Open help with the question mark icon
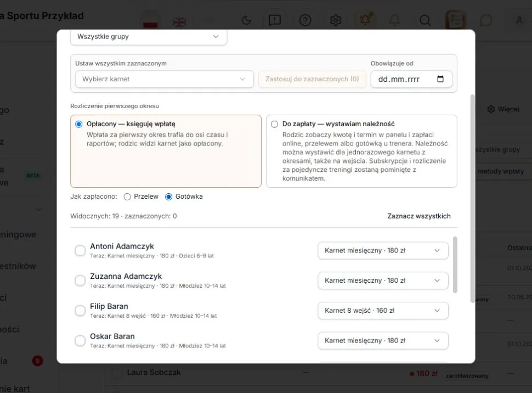This screenshot has height=393, width=532. [305, 20]
